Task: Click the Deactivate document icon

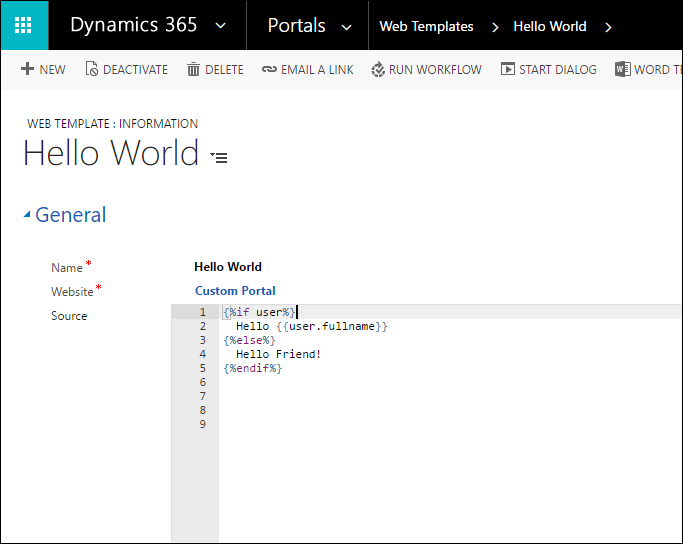Action: click(92, 69)
